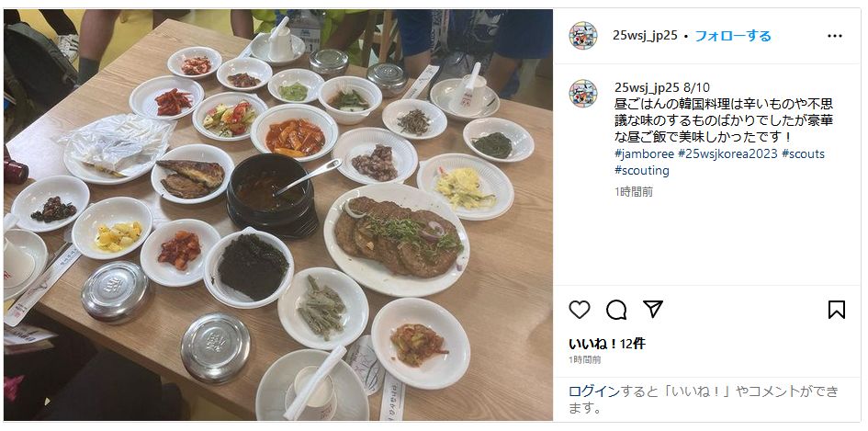This screenshot has width=868, height=431.
Task: Open the 25wsj_jp25 username in the header
Action: [x=645, y=36]
